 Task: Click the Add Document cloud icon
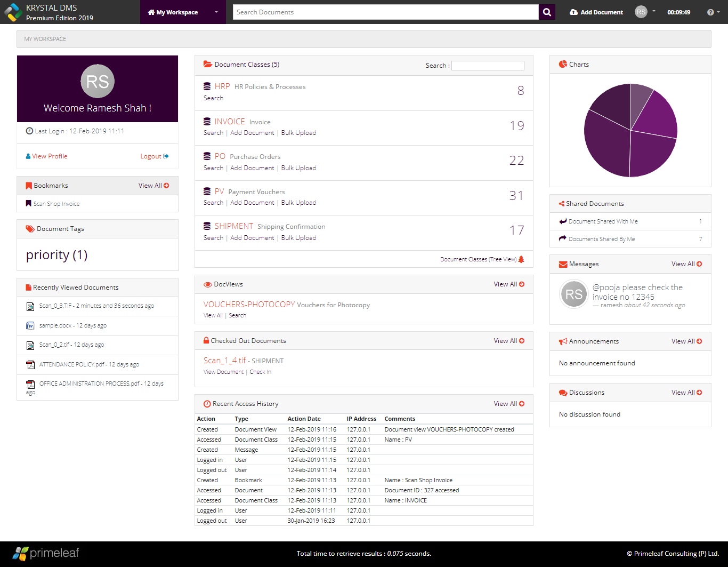pyautogui.click(x=573, y=12)
